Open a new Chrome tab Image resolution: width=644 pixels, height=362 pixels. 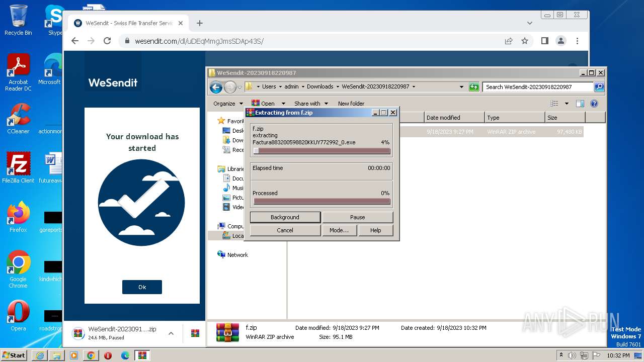(200, 23)
